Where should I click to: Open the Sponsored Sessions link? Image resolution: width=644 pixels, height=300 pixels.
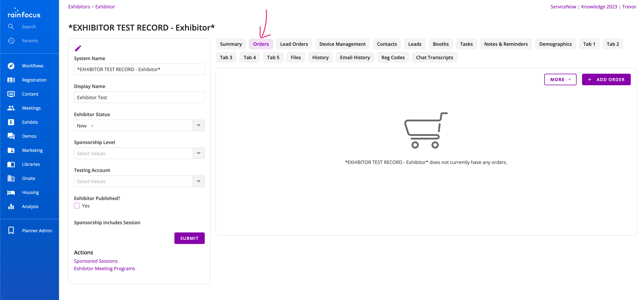coord(96,261)
